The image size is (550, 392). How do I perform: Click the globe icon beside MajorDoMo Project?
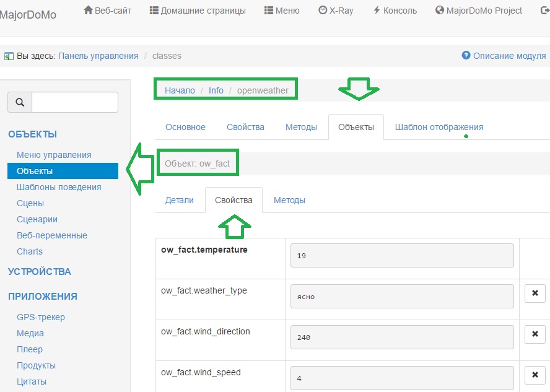[440, 10]
